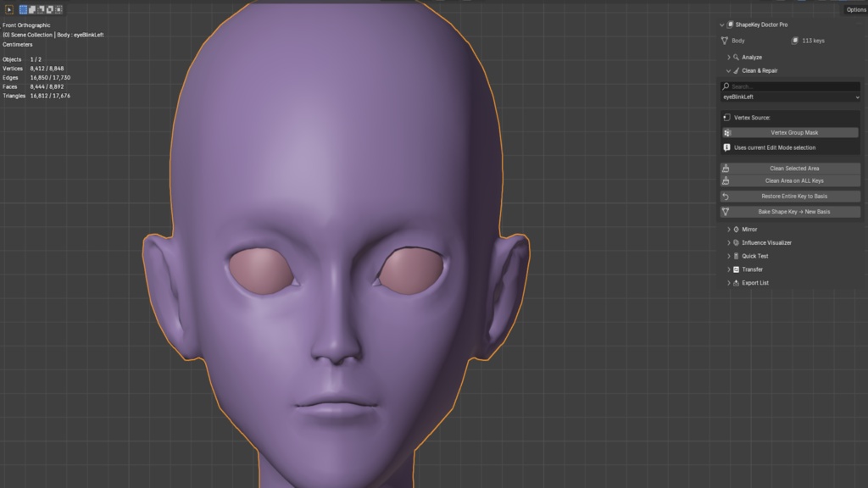Choose the intersect selection mode icon
The width and height of the screenshot is (868, 488).
[58, 9]
